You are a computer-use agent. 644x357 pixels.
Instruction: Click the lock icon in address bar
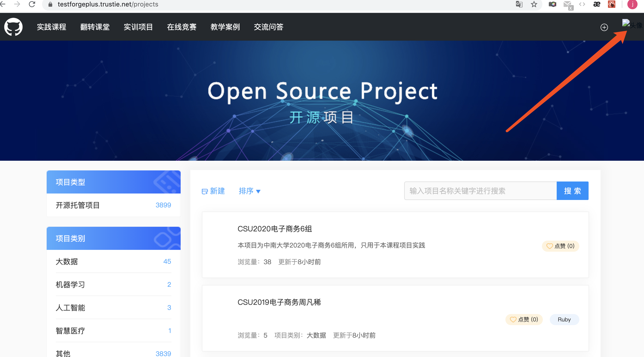50,4
